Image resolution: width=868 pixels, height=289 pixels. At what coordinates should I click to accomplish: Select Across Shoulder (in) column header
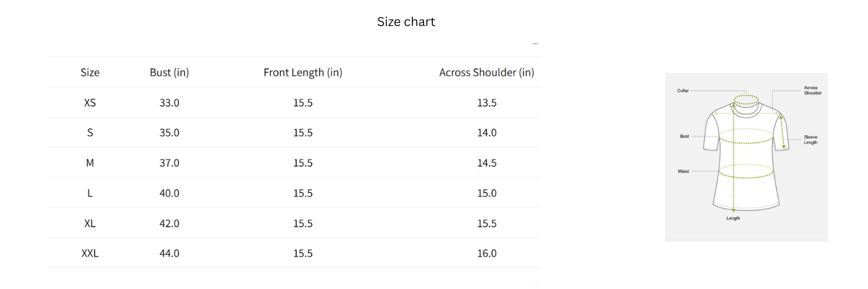pos(486,72)
